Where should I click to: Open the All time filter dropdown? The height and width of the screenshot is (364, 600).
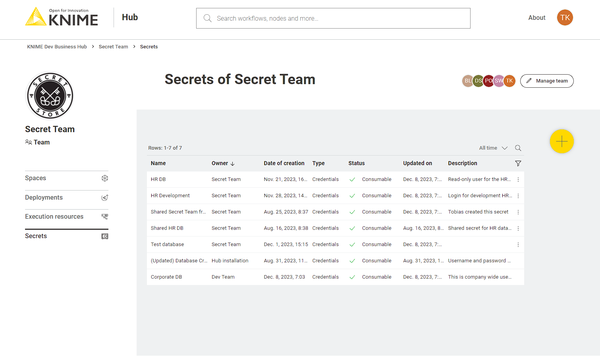tap(493, 148)
